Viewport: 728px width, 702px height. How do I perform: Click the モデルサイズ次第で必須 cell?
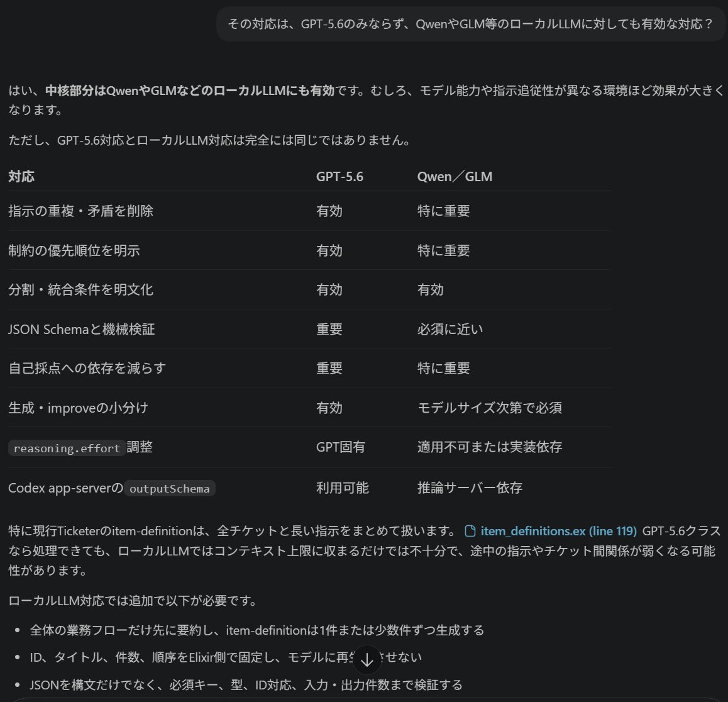pyautogui.click(x=490, y=408)
